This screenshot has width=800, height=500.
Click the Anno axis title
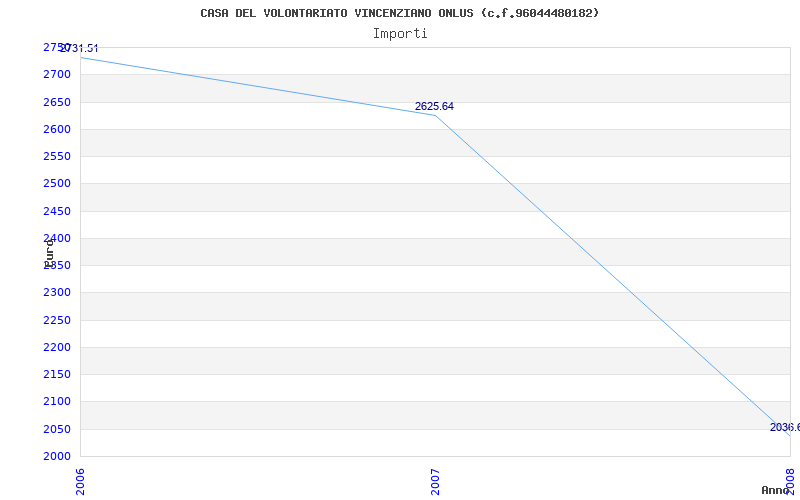click(x=775, y=490)
